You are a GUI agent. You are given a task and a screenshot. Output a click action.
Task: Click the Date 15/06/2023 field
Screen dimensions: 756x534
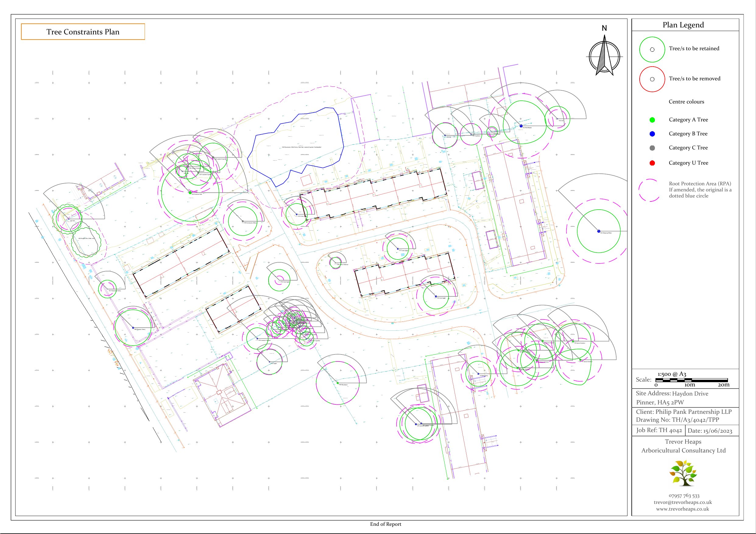[x=710, y=431]
